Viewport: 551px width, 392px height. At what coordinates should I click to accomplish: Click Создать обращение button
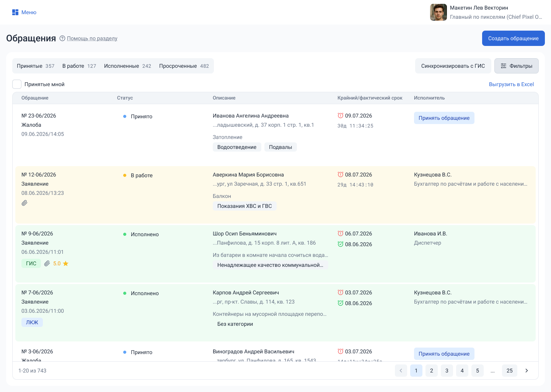coord(514,38)
